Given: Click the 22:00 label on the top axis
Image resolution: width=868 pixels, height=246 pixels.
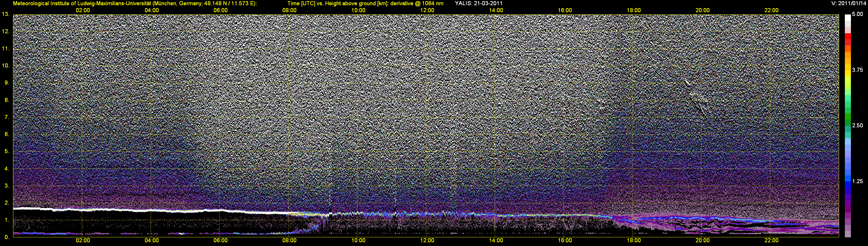Looking at the screenshot, I should (771, 10).
